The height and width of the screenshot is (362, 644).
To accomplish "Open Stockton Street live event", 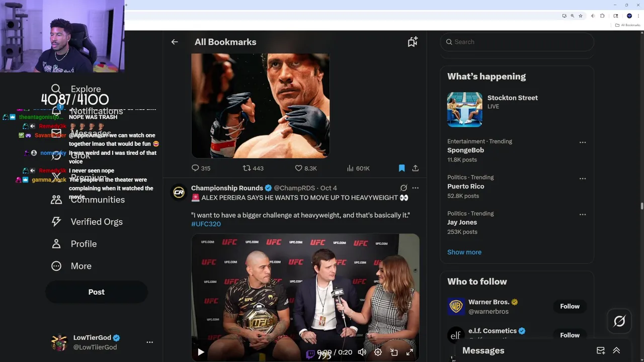I will 517,110.
